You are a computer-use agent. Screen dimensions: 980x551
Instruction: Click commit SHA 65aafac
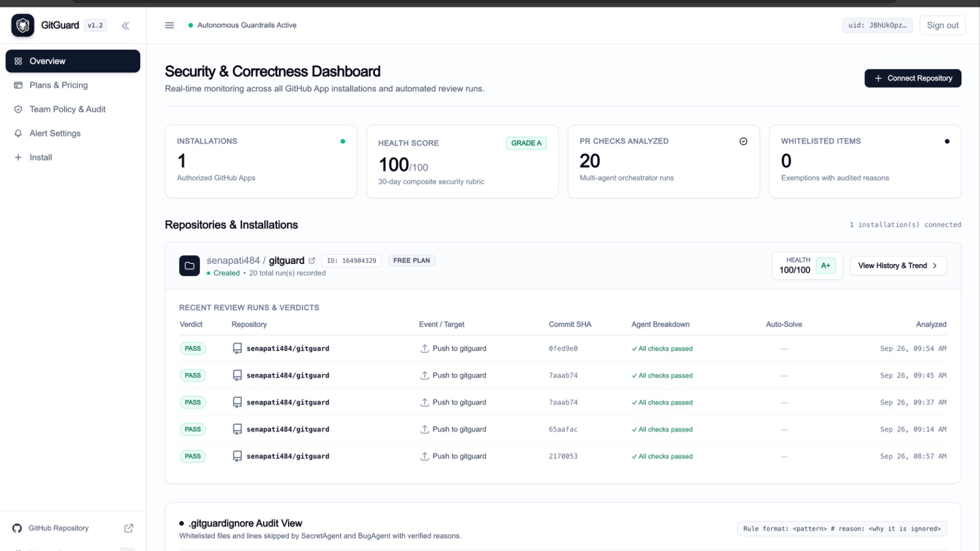coord(563,429)
